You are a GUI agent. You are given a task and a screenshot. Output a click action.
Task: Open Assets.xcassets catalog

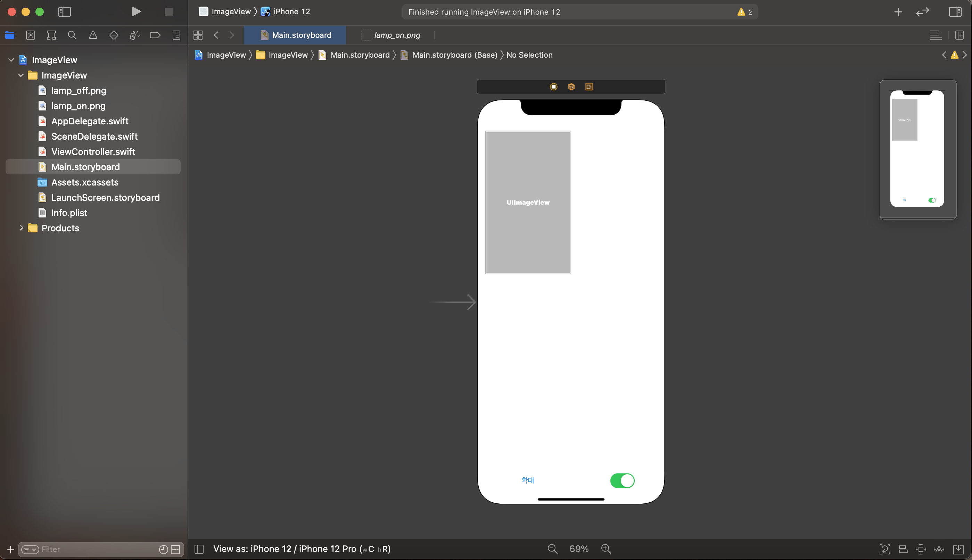[84, 182]
